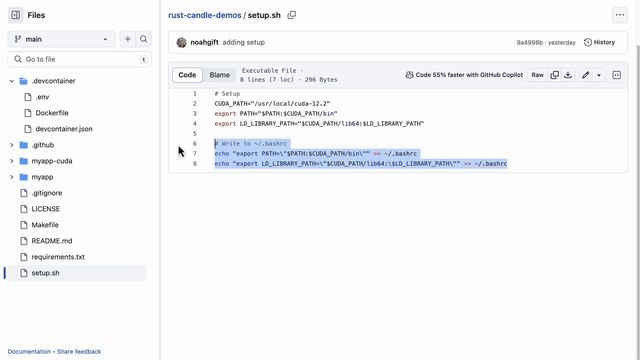The height and width of the screenshot is (360, 640).
Task: Select the .github folder
Action: point(42,145)
